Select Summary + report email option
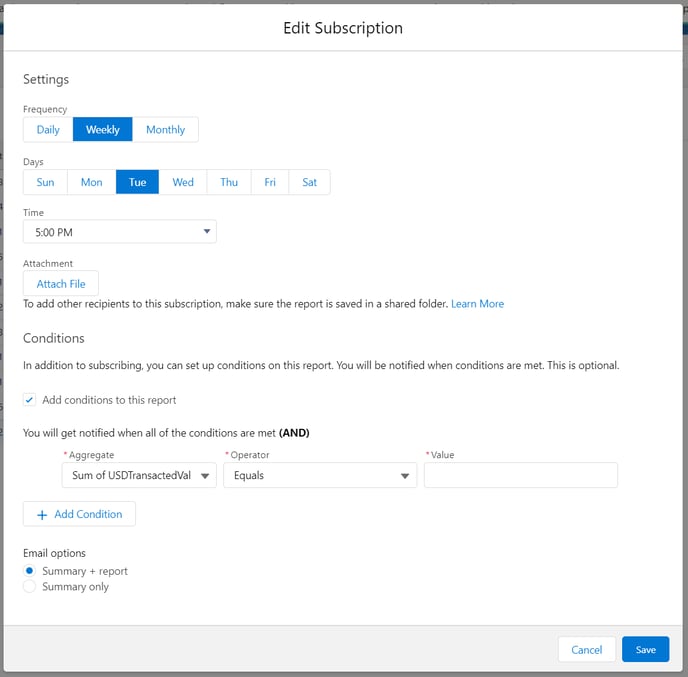 point(30,571)
